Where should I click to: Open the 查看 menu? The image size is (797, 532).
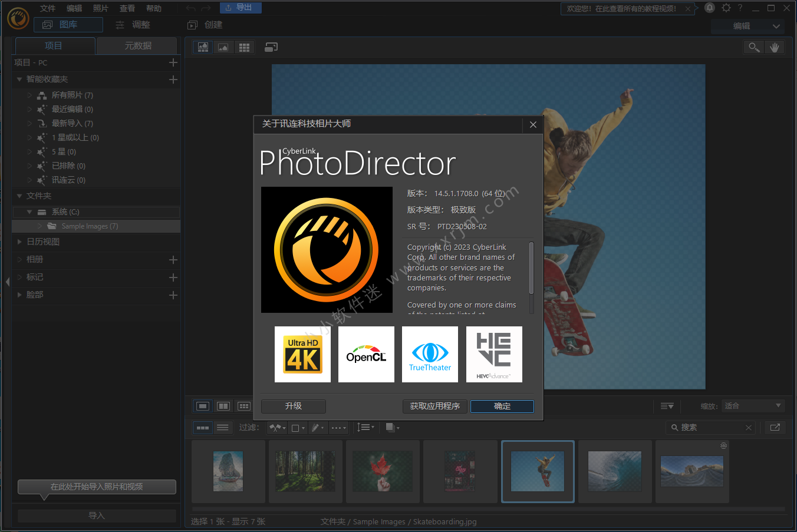[x=127, y=8]
